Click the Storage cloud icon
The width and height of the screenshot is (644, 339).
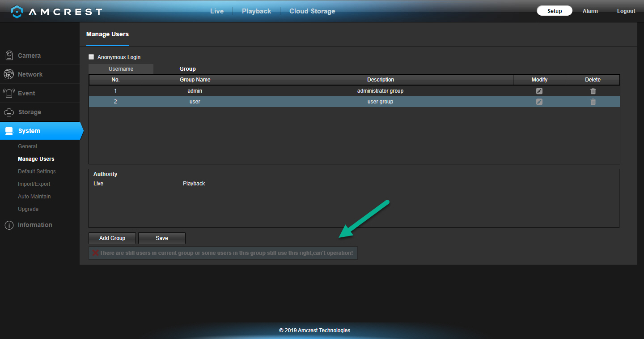(x=9, y=112)
